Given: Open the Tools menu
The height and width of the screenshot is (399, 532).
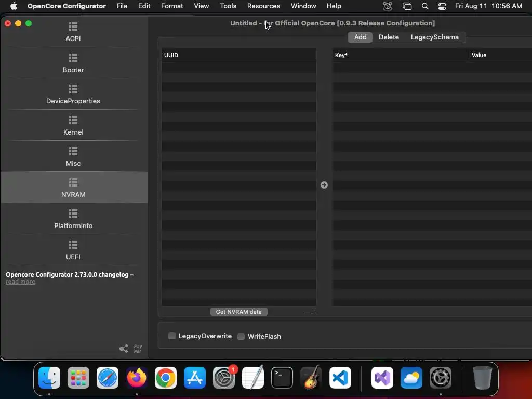Looking at the screenshot, I should [x=228, y=6].
